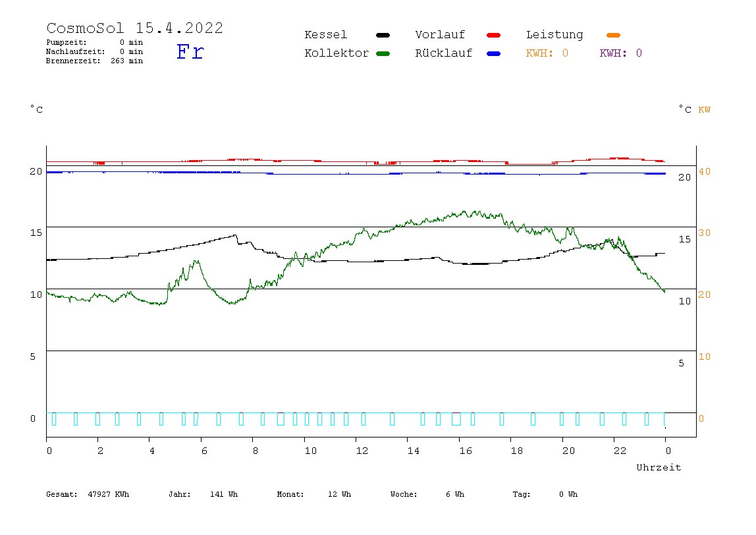The width and height of the screenshot is (756, 535).
Task: Click the black Kessel curve peak near 7h
Action: (x=235, y=236)
